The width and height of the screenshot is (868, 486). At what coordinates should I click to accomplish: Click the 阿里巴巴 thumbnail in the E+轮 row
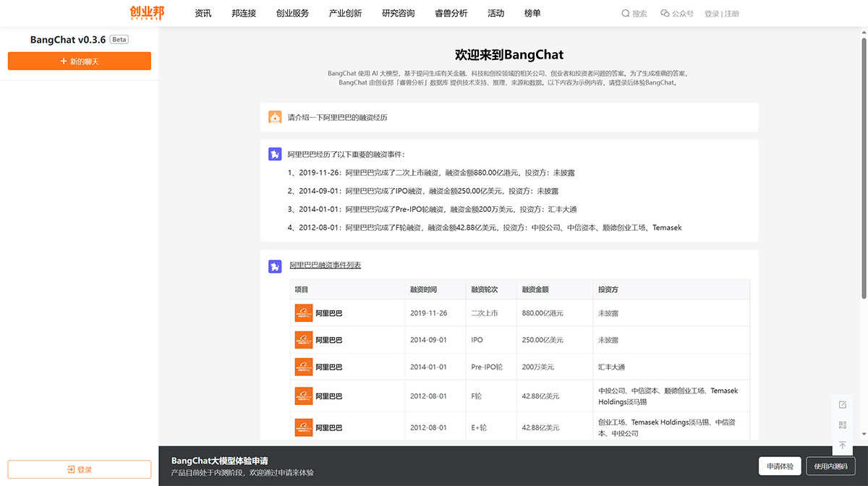(303, 427)
